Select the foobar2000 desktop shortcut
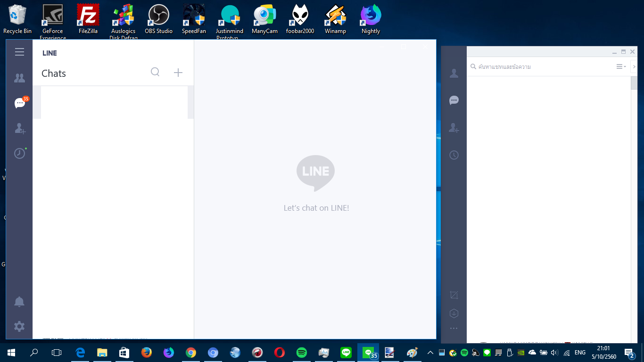Image resolution: width=644 pixels, height=362 pixels. click(300, 20)
